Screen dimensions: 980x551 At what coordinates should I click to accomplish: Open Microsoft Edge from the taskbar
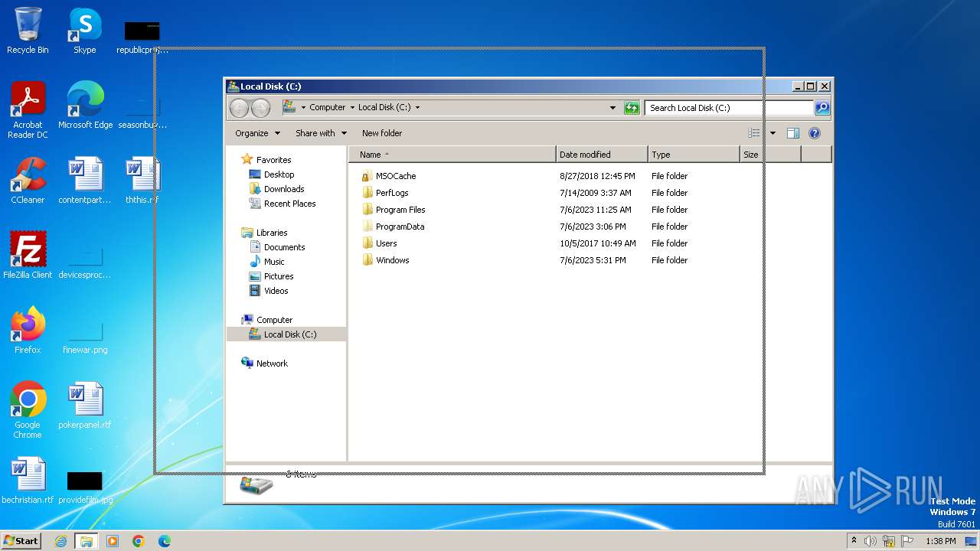(165, 541)
